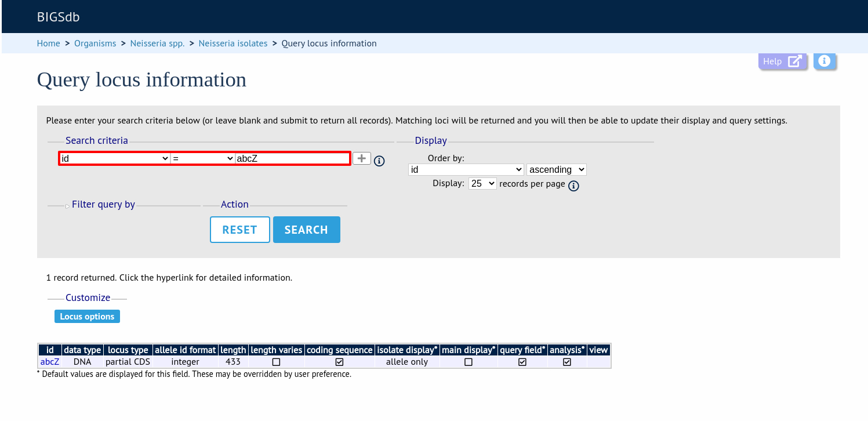Click the SEARCH button
Viewport: 868px width, 421px height.
[x=307, y=230]
